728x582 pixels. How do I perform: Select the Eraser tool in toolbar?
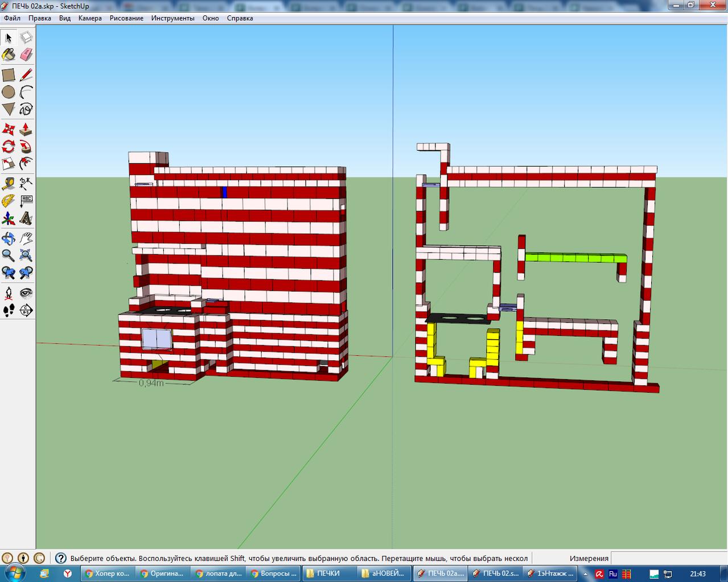pos(26,55)
